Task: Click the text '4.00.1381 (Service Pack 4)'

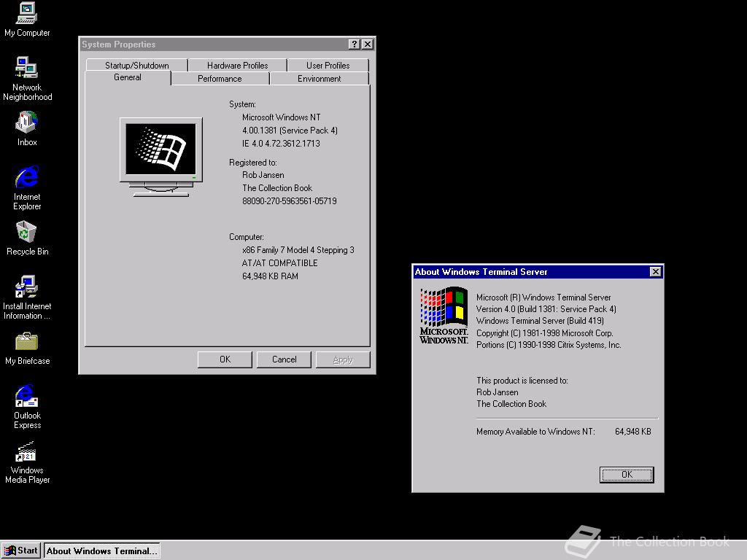Action: click(290, 131)
